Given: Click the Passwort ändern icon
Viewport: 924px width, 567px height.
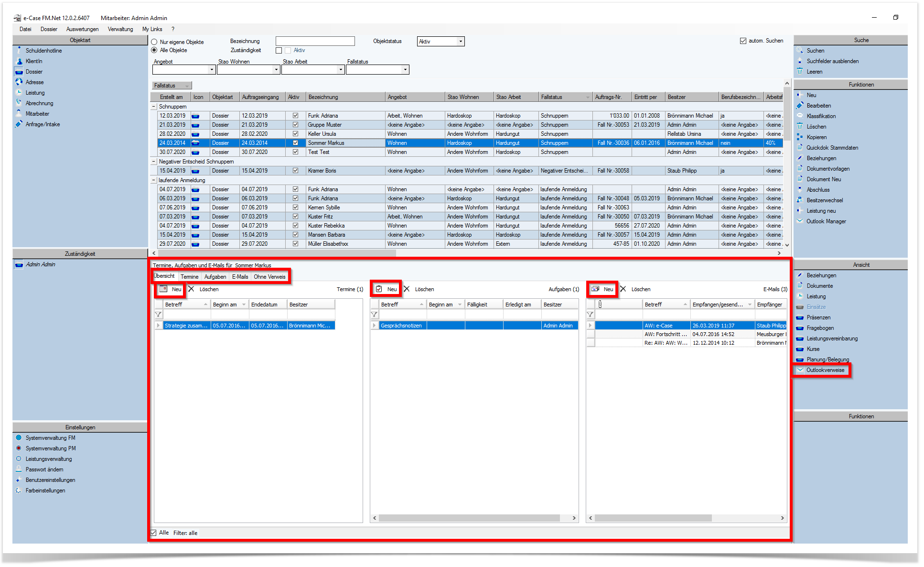Looking at the screenshot, I should coord(19,469).
